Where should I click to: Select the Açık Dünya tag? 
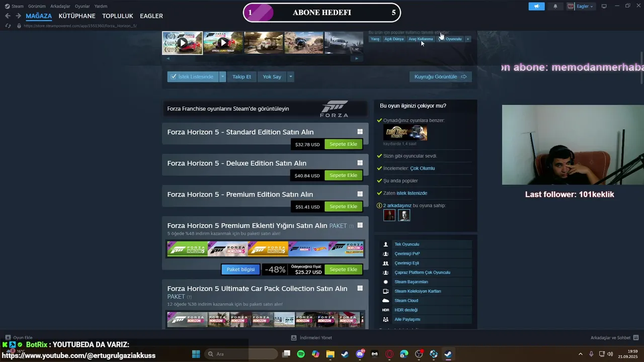[x=394, y=39]
